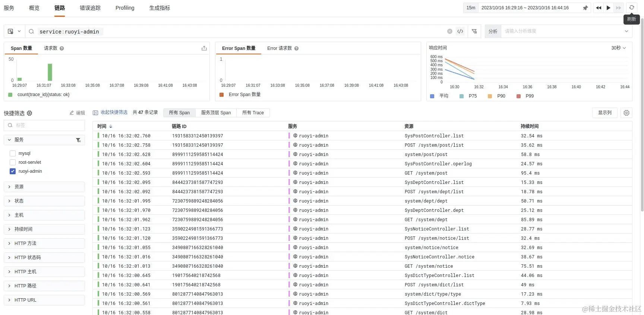Click the globe icon in GET /system/dept row
The image size is (644, 315).
[x=295, y=219]
